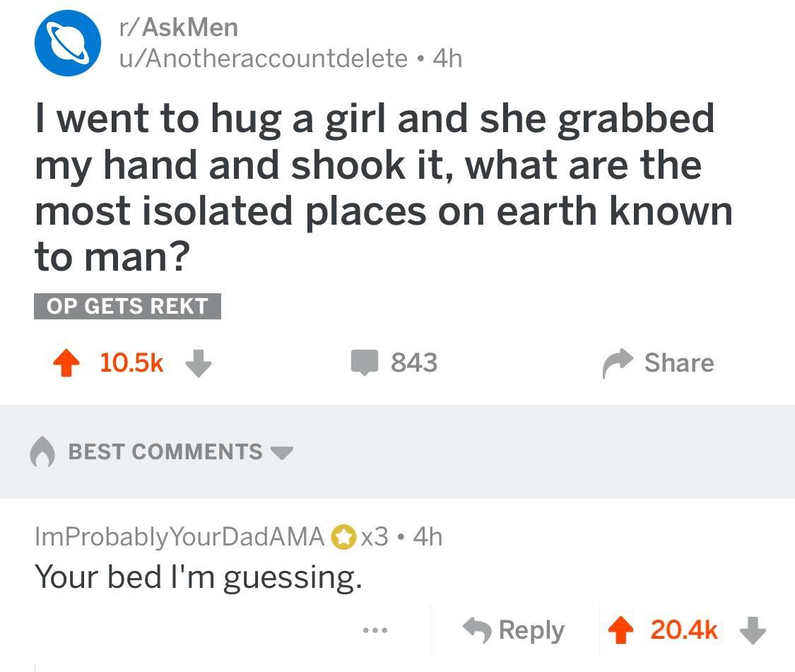Click the comment's 20.4k score
Image resolution: width=795 pixels, height=672 pixels.
point(683,630)
